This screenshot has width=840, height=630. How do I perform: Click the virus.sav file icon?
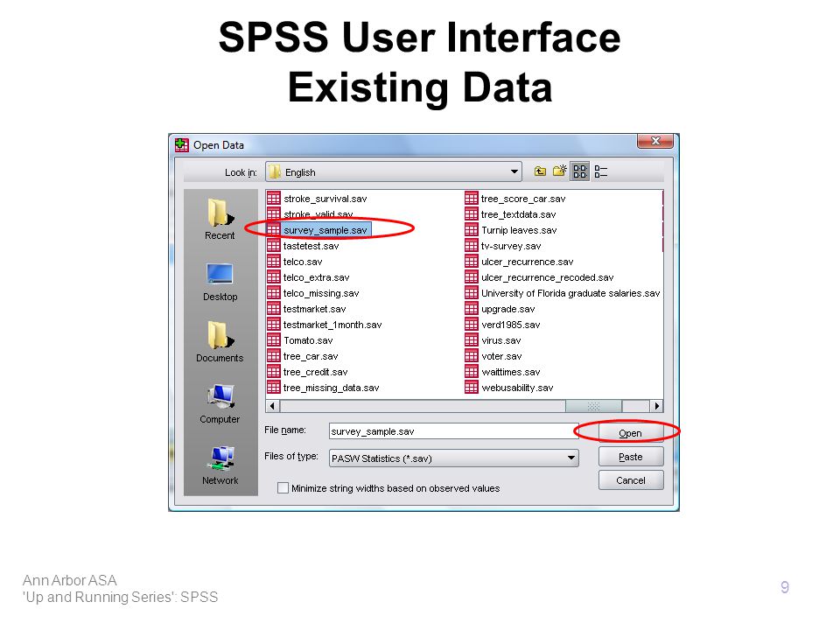click(472, 340)
